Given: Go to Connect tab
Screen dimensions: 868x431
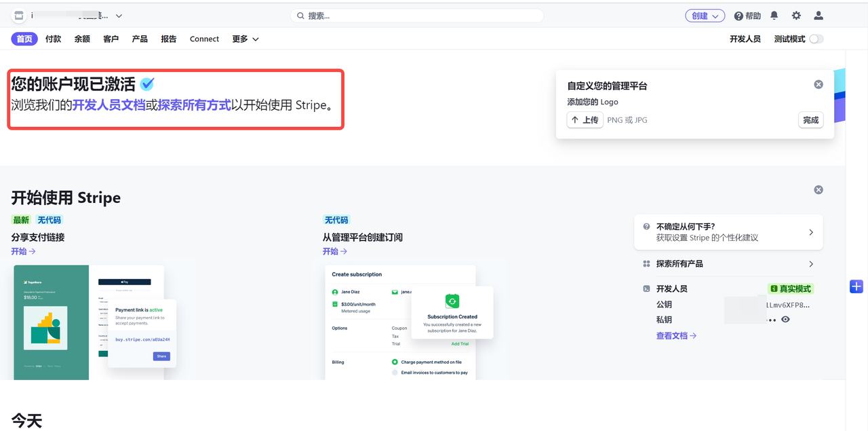Looking at the screenshot, I should click(204, 39).
